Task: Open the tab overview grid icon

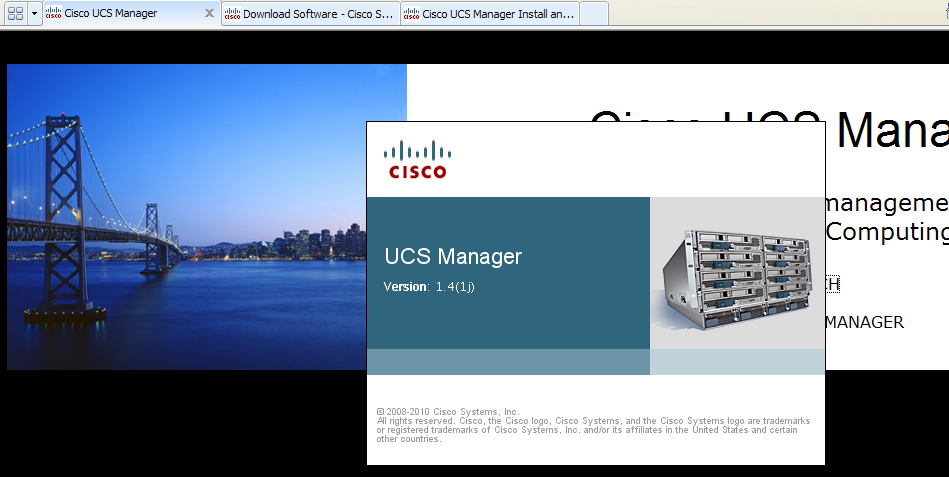Action: 15,13
